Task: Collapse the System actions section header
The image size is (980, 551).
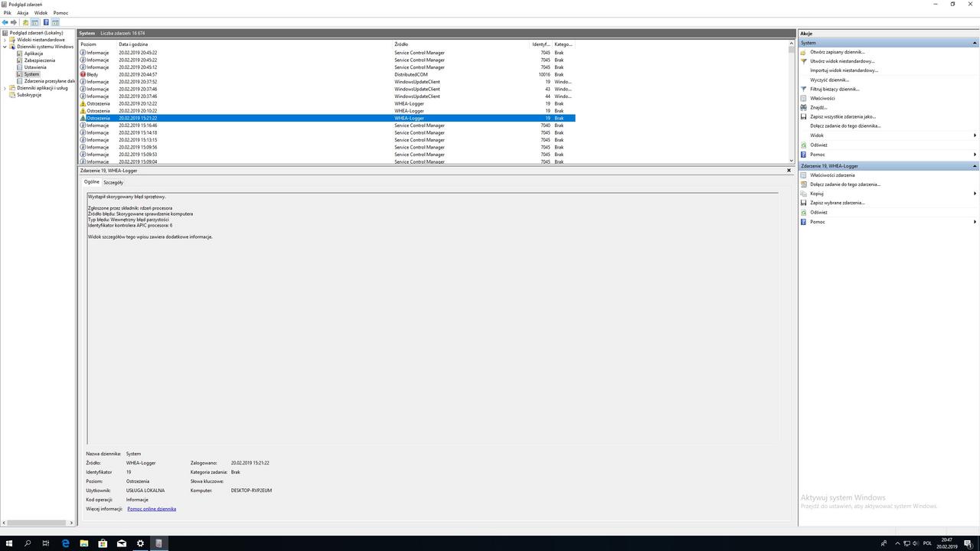Action: [975, 42]
